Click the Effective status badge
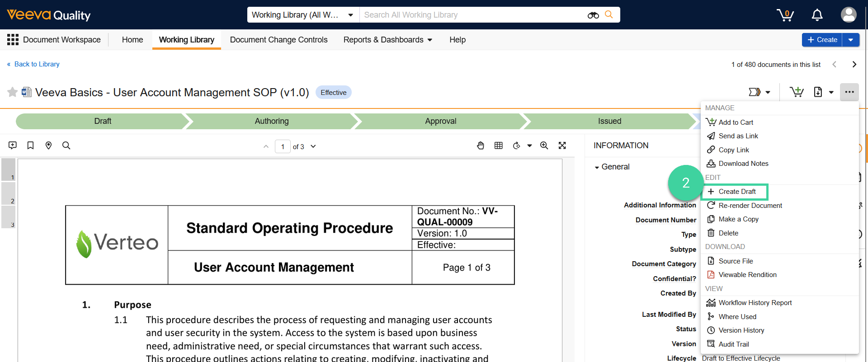Image resolution: width=868 pixels, height=362 pixels. (334, 92)
